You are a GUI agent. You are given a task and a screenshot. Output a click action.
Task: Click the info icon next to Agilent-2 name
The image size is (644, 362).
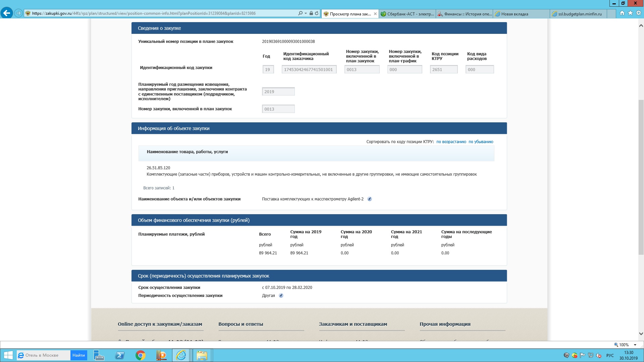pos(370,199)
